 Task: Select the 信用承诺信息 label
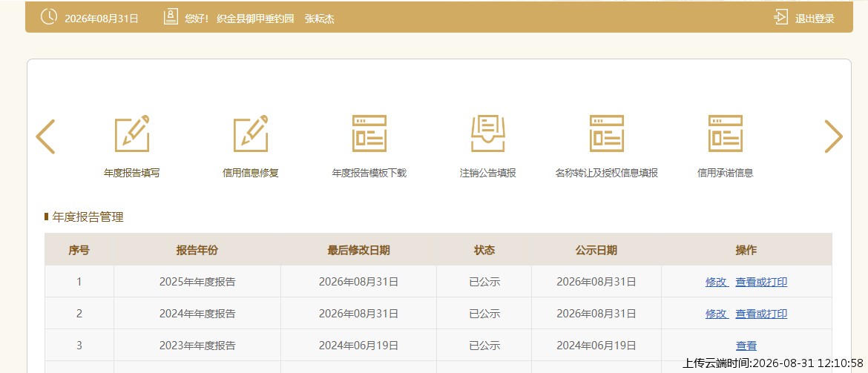(x=725, y=174)
